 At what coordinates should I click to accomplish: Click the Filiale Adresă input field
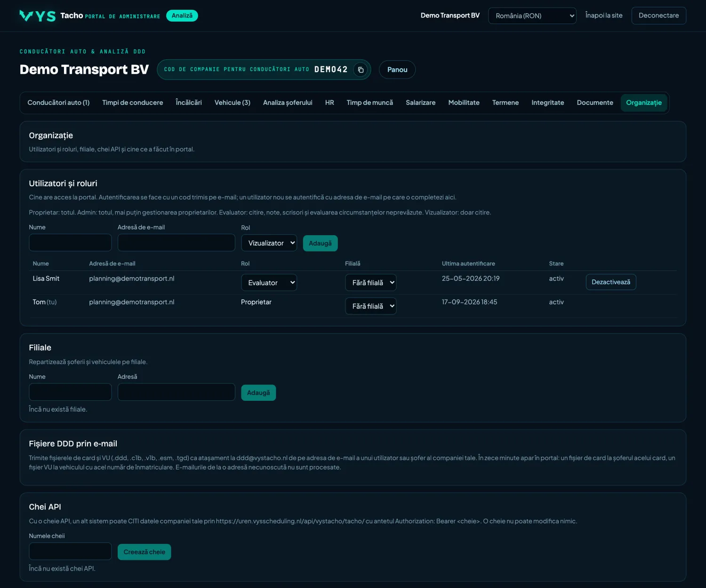[x=176, y=392]
